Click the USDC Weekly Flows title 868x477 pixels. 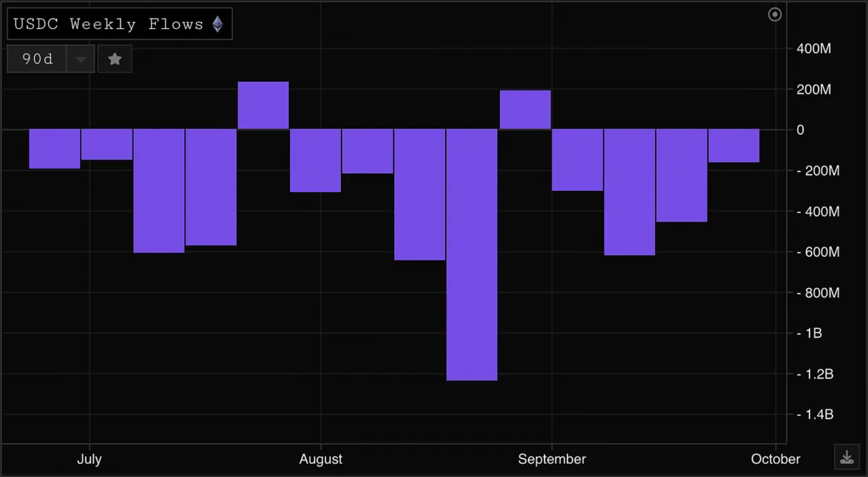coord(108,24)
